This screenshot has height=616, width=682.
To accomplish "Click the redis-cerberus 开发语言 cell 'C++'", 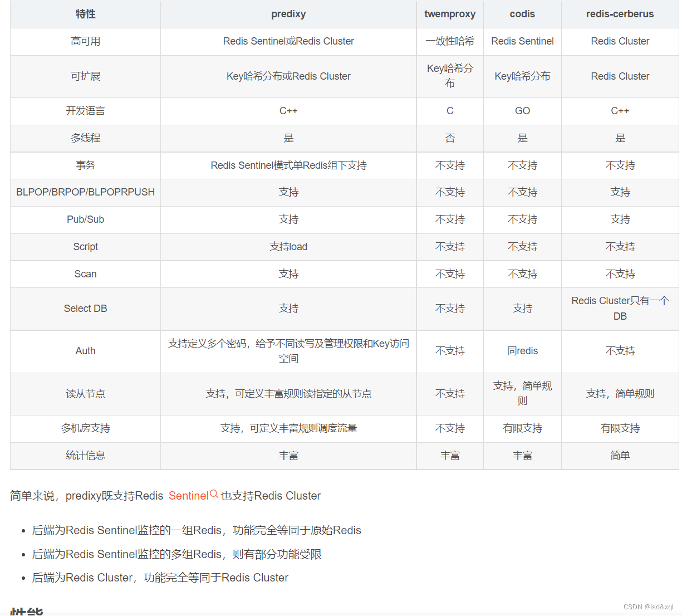I will click(x=620, y=111).
